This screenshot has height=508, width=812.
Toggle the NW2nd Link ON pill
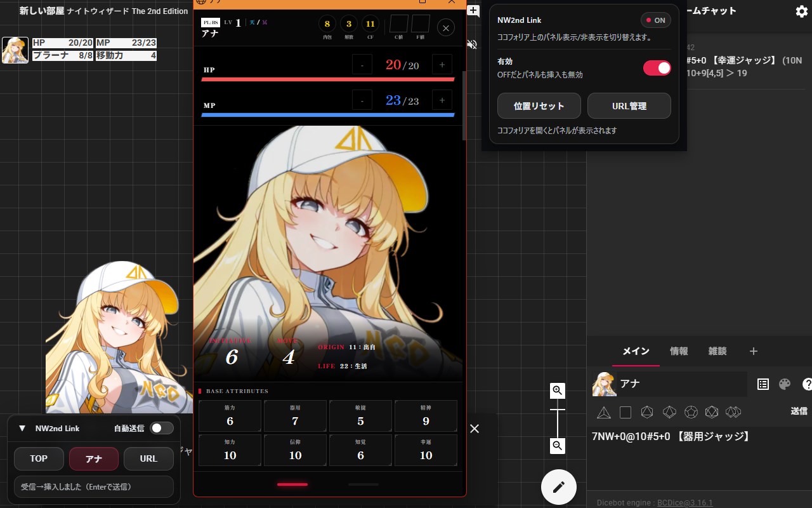click(656, 20)
